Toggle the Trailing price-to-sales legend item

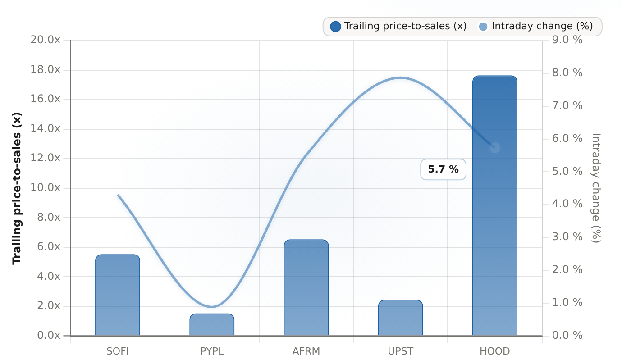[x=398, y=26]
